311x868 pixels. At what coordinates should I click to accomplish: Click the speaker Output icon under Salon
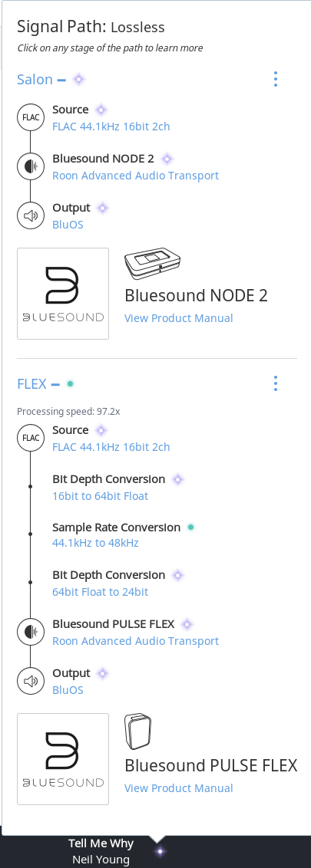click(x=31, y=216)
